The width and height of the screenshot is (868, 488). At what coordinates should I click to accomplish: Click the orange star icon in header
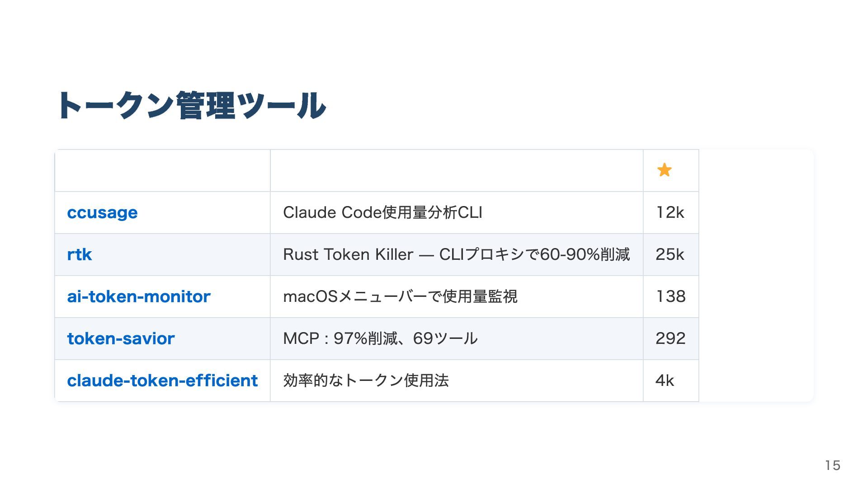click(x=664, y=170)
